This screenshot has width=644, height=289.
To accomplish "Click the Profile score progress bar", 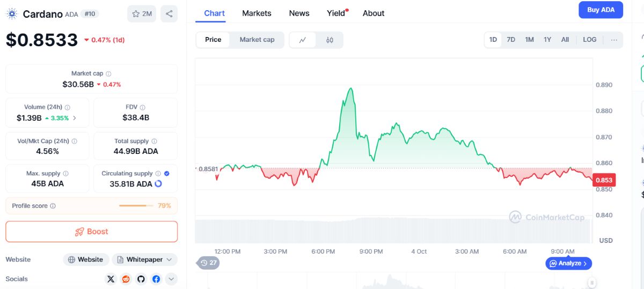I will [136, 206].
